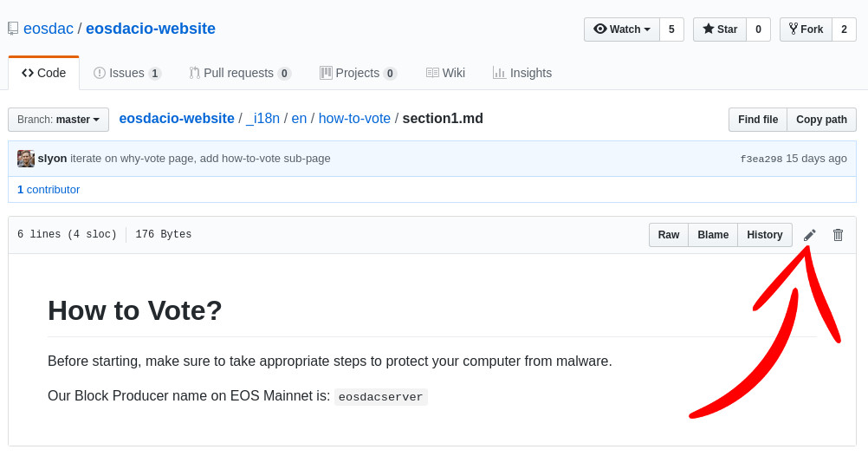Click the trash delete file icon
Viewport: 868px width, 456px height.
coord(838,235)
